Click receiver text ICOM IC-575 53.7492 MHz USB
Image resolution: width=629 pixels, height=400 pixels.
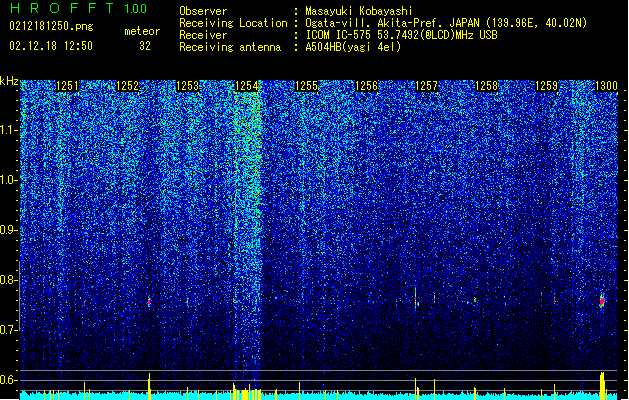401,35
